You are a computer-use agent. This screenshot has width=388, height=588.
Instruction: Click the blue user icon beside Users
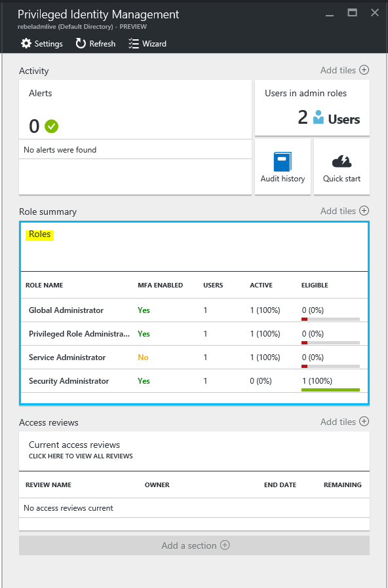[319, 117]
